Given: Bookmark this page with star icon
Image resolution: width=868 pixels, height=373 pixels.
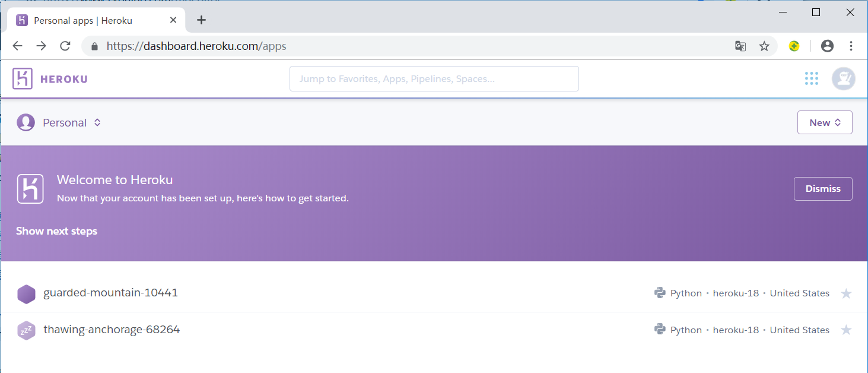Looking at the screenshot, I should tap(764, 46).
